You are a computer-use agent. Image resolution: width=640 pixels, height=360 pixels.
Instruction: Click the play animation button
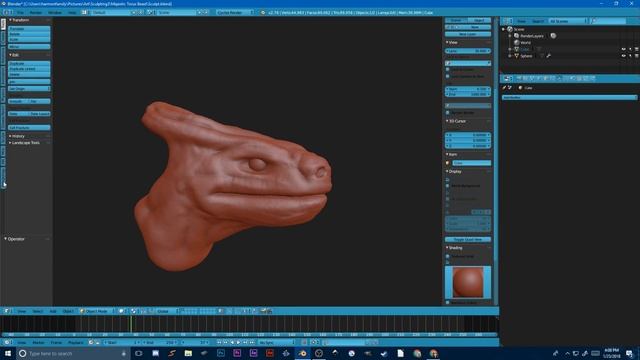point(239,342)
